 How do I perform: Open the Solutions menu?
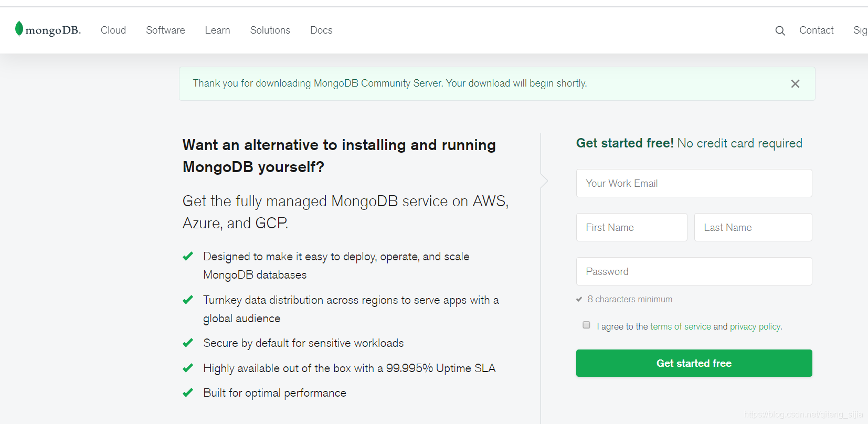(x=270, y=30)
